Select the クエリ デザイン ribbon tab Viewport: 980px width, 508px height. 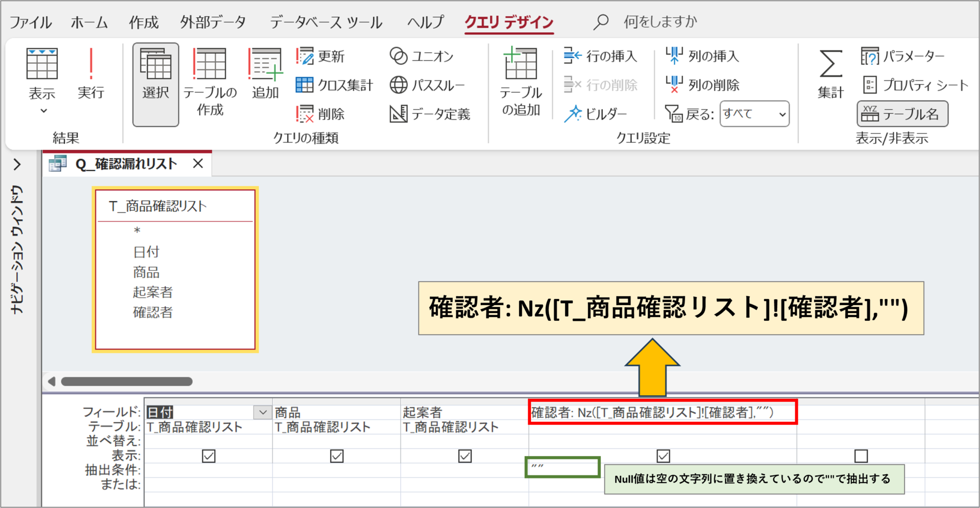[x=509, y=22]
